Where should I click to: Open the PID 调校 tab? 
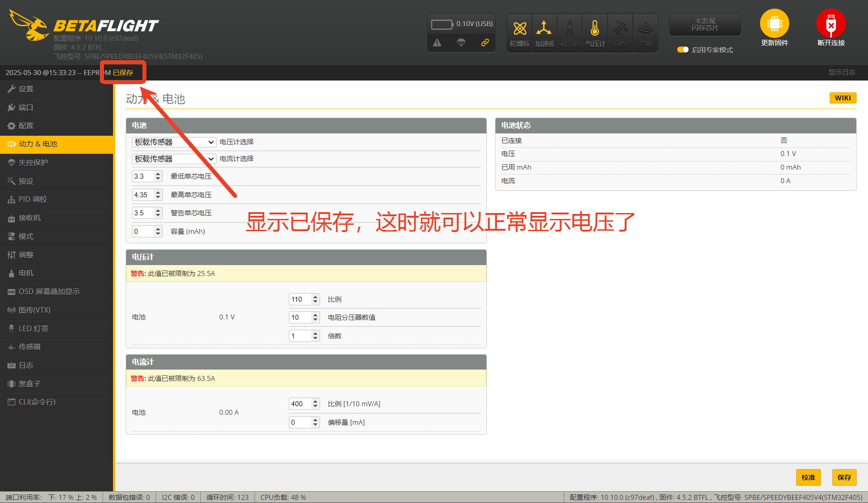pyautogui.click(x=57, y=199)
